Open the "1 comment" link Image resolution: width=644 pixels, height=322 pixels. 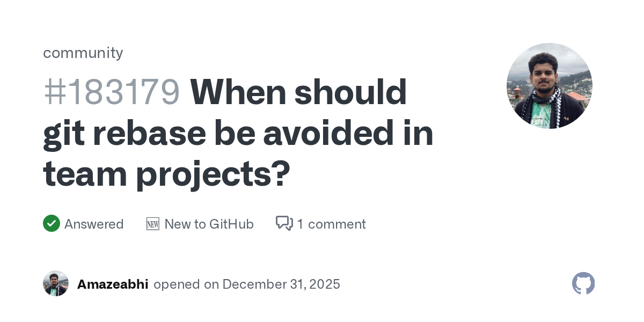[331, 224]
